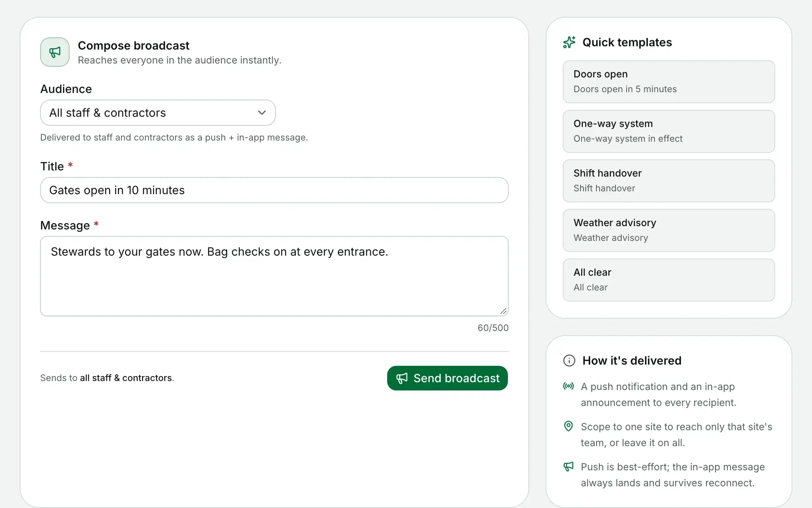Open the Audience dropdown

pyautogui.click(x=158, y=113)
